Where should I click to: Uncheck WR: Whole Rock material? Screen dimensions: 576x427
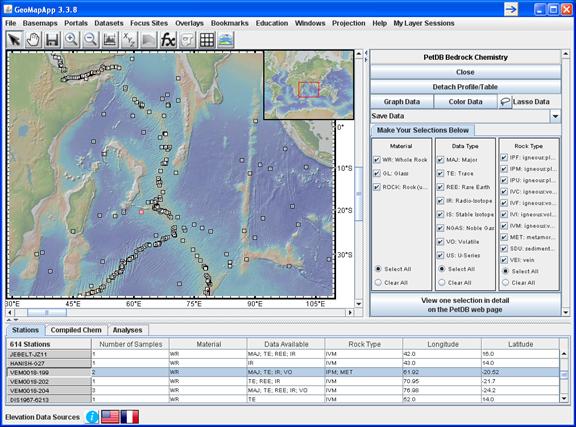click(x=377, y=160)
